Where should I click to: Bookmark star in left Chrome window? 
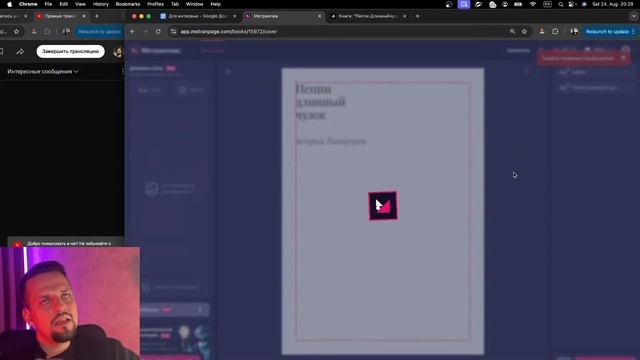pyautogui.click(x=16, y=31)
